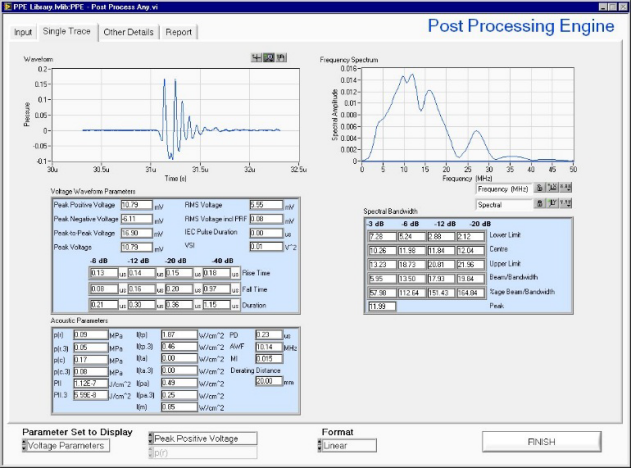Select the zoom tool in Waveform graph palette

tap(269, 58)
